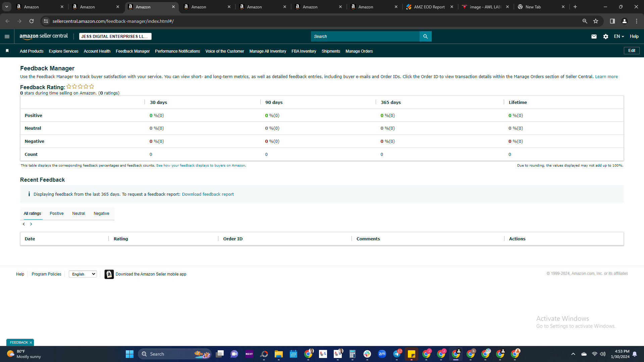Open the Amazon Seller app icon
Screen dimensions: 644x362
click(x=109, y=274)
